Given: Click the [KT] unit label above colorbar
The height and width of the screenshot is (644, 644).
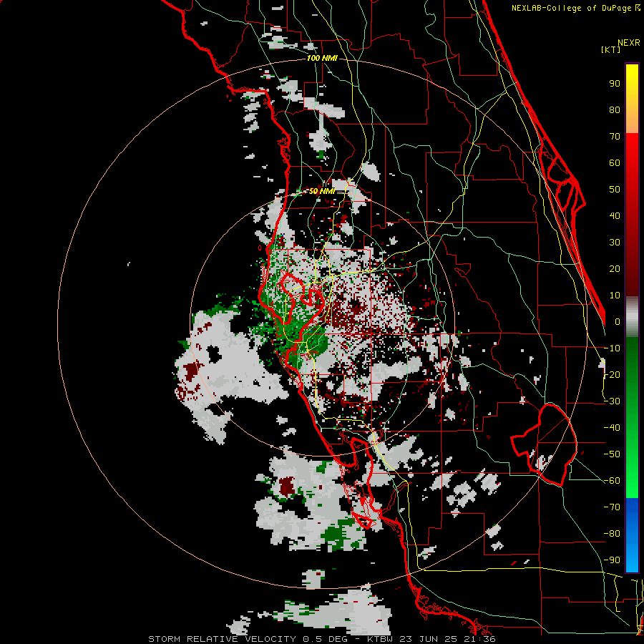Looking at the screenshot, I should pyautogui.click(x=611, y=49).
